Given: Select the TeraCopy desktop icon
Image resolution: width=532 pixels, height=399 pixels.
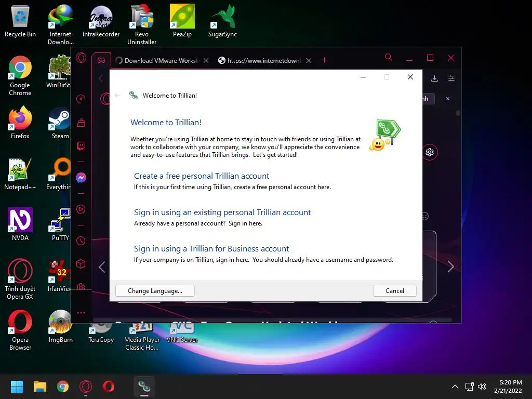Looking at the screenshot, I should pos(101,334).
